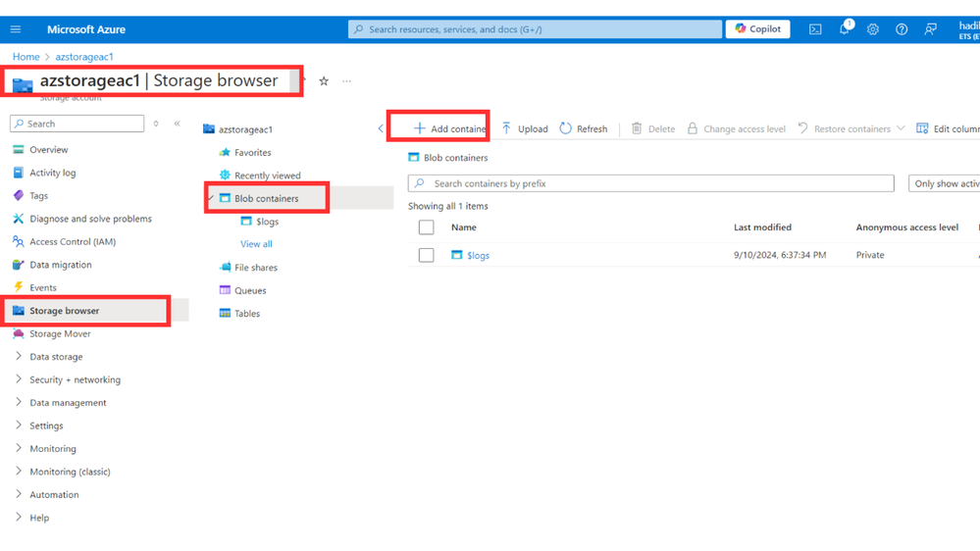Viewport: 980px width, 551px height.
Task: Open Events in the left menu
Action: point(43,288)
